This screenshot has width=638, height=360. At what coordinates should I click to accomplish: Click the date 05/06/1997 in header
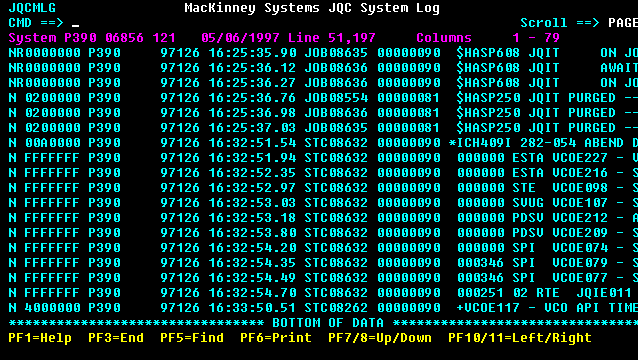tap(240, 38)
